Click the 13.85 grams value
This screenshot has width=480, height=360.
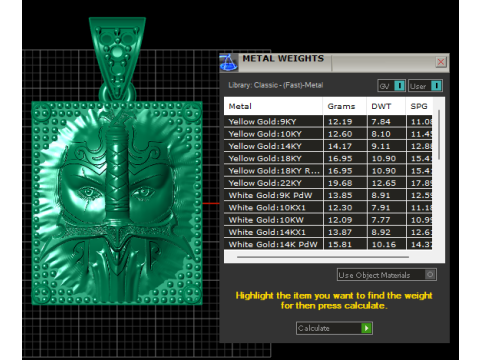coord(340,196)
